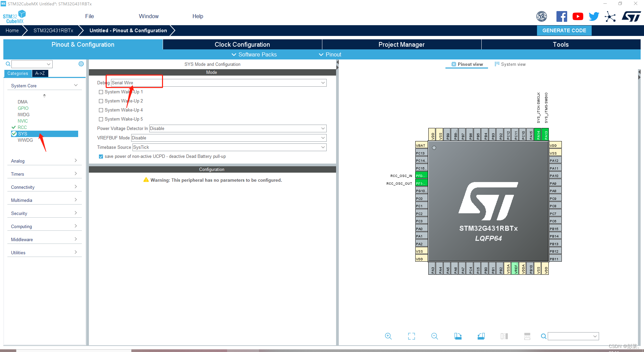Collapse the System Core category
Screen dimensions: 644x352
pos(44,86)
